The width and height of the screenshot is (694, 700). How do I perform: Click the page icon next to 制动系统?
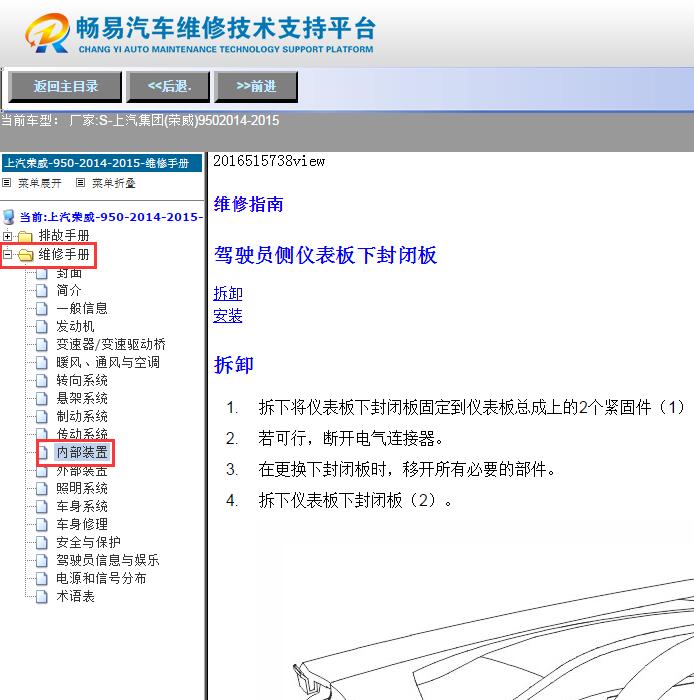[x=42, y=417]
